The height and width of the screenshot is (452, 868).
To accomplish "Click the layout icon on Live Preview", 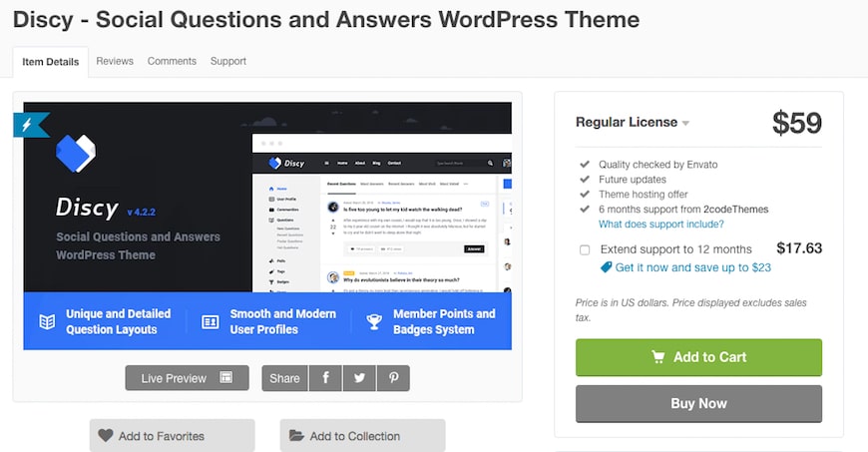I will click(x=225, y=377).
